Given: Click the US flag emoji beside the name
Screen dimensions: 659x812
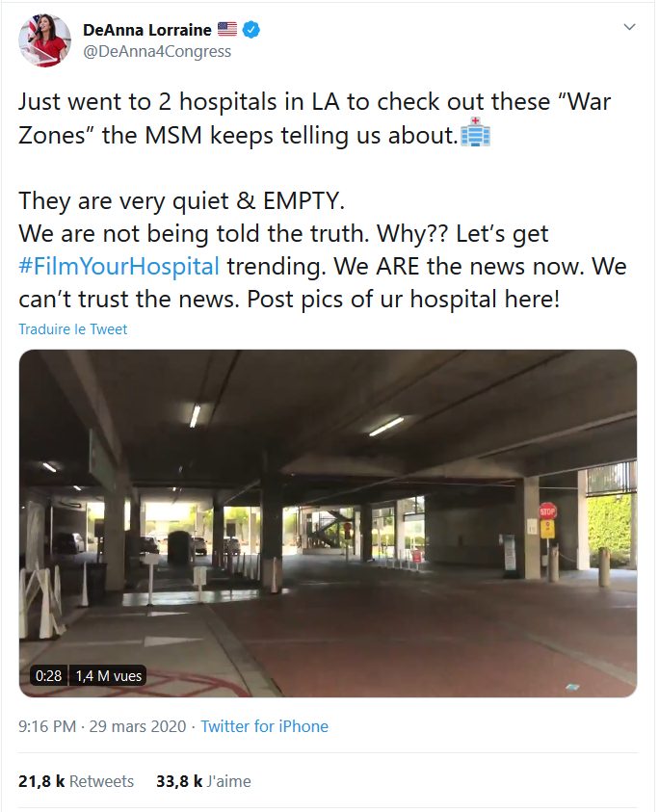Looking at the screenshot, I should click(227, 29).
